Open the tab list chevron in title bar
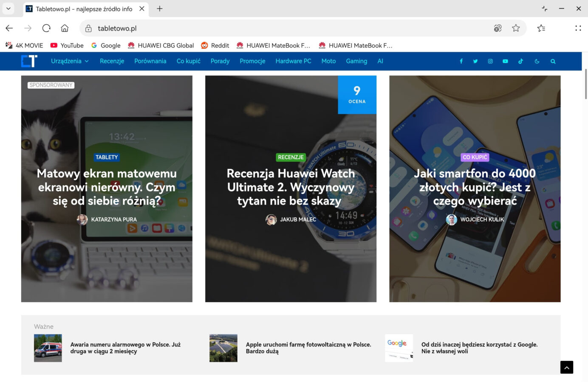588x382 pixels. (8, 8)
